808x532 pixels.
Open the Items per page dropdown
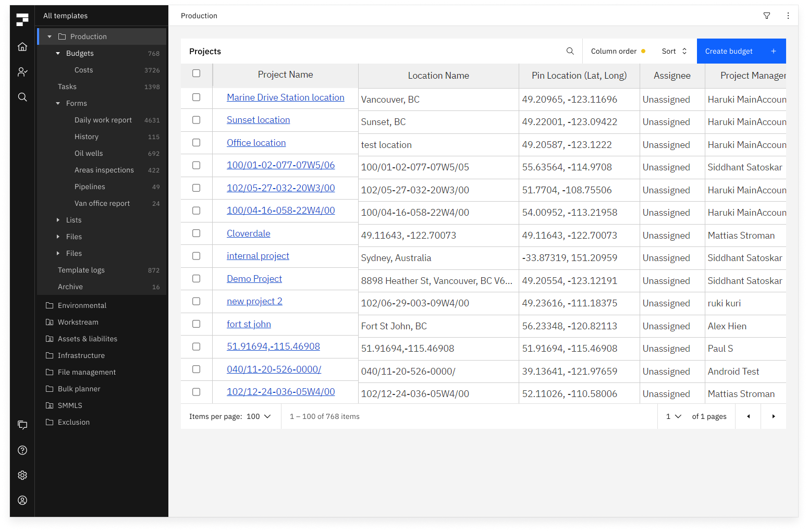coord(259,416)
